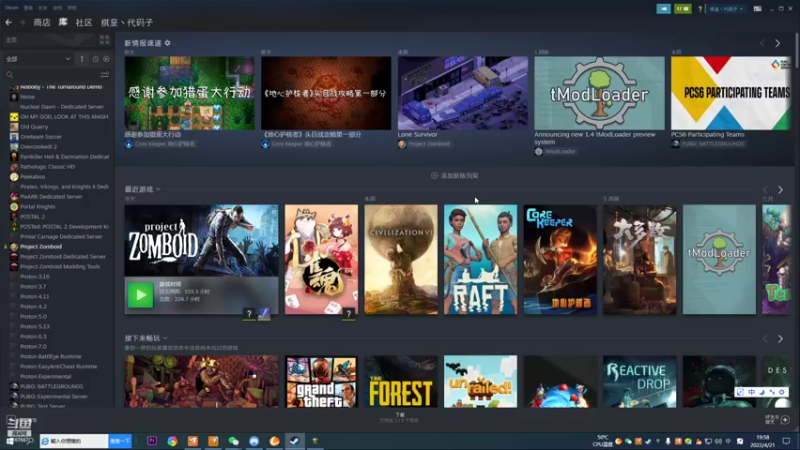Click the Windows Start button
This screenshot has height=450, width=800.
coord(10,441)
